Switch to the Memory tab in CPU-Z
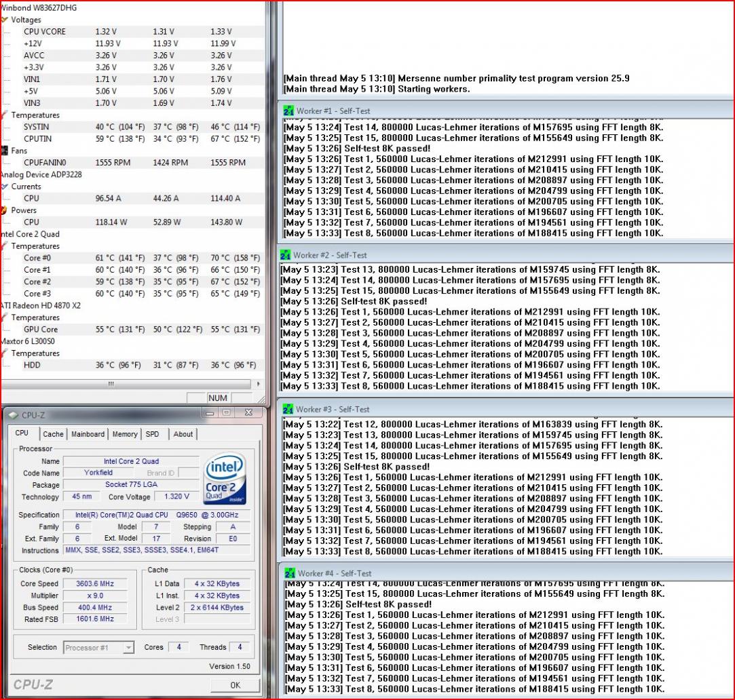 click(125, 434)
